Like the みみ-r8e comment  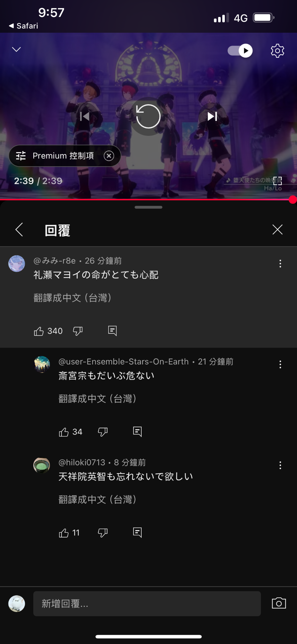(39, 331)
